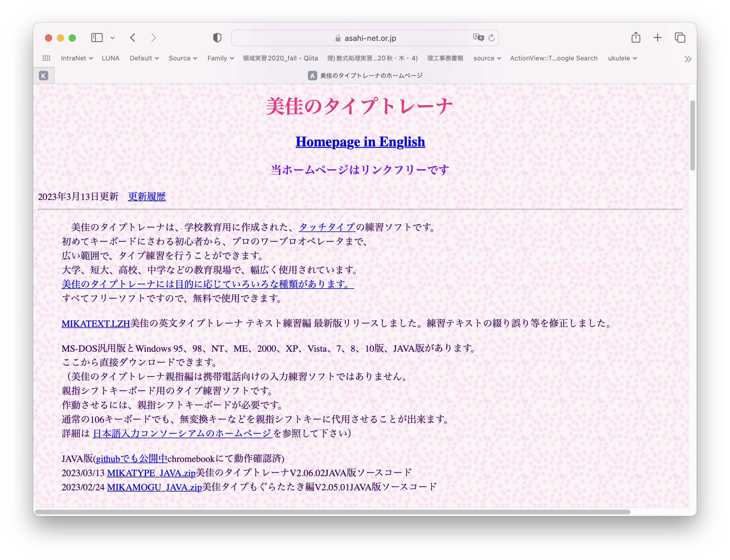Click the horizontal scrollbar at the bottom
The image size is (730, 560).
coord(332,512)
